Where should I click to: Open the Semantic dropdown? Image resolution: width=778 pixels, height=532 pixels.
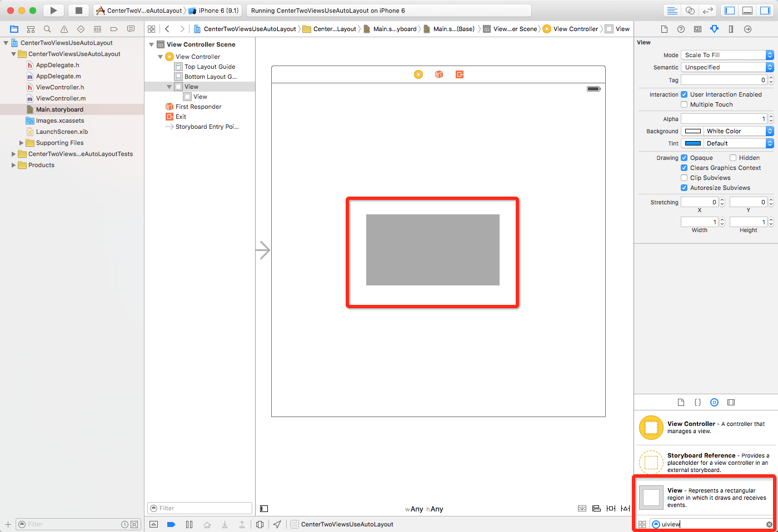point(727,67)
